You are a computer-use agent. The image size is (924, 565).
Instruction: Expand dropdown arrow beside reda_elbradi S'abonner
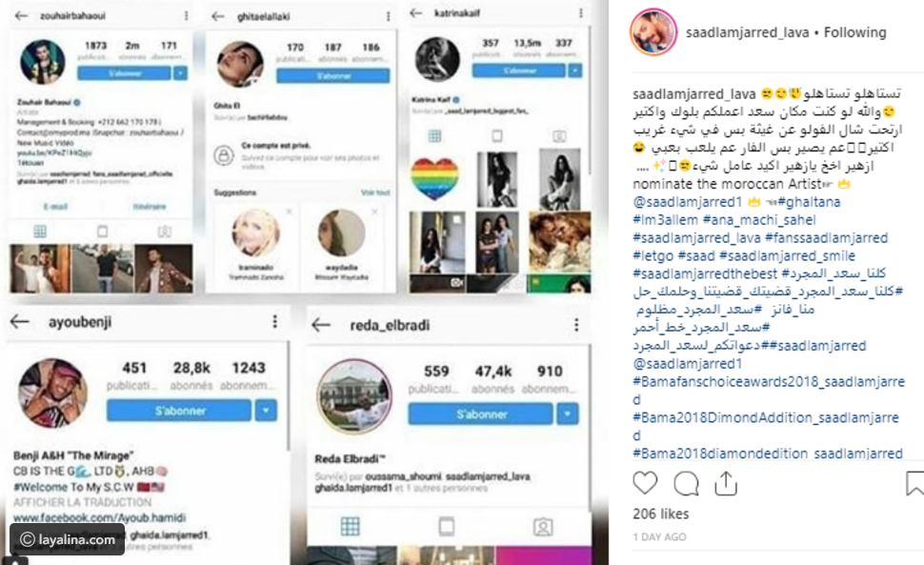[568, 414]
